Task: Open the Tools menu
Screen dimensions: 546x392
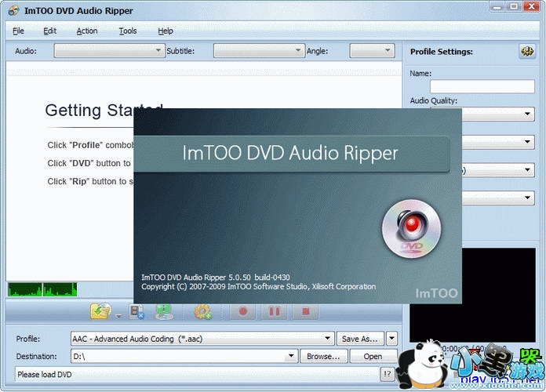Action: pyautogui.click(x=128, y=31)
